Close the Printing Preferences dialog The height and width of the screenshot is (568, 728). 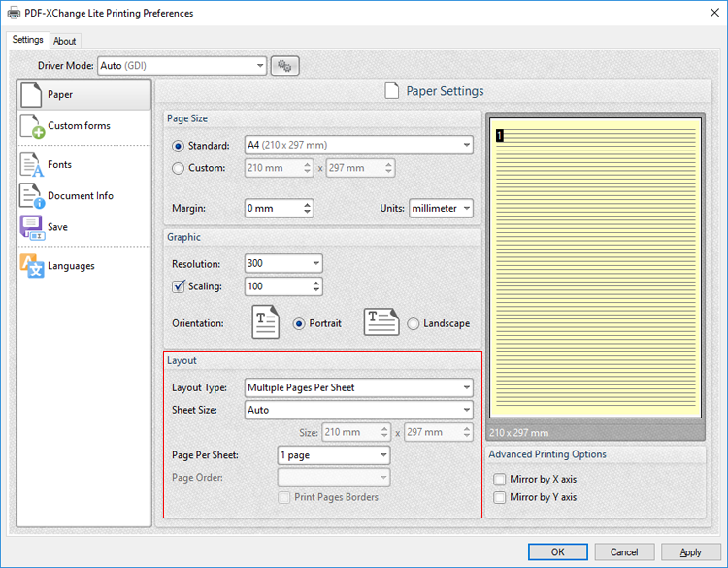pyautogui.click(x=714, y=13)
